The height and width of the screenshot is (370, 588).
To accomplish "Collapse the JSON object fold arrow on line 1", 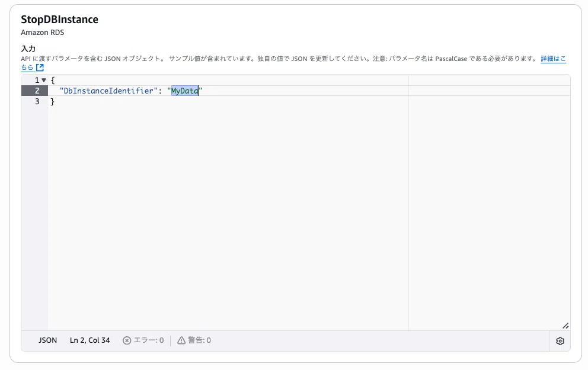I will [x=44, y=80].
